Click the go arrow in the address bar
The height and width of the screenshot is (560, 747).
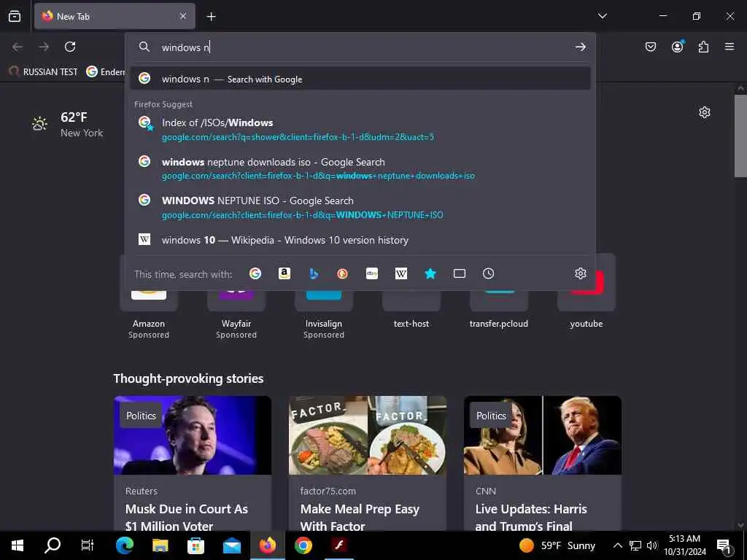[580, 47]
